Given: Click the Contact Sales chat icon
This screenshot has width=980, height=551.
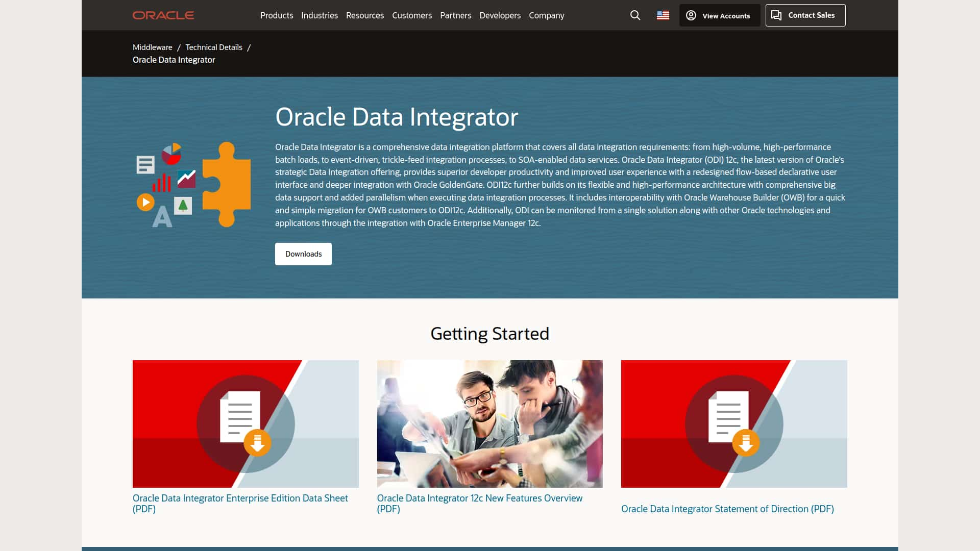Looking at the screenshot, I should click(x=777, y=15).
